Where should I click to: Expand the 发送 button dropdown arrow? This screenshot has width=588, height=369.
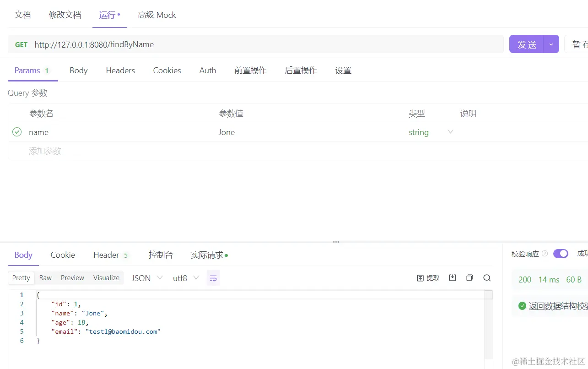[x=551, y=44]
